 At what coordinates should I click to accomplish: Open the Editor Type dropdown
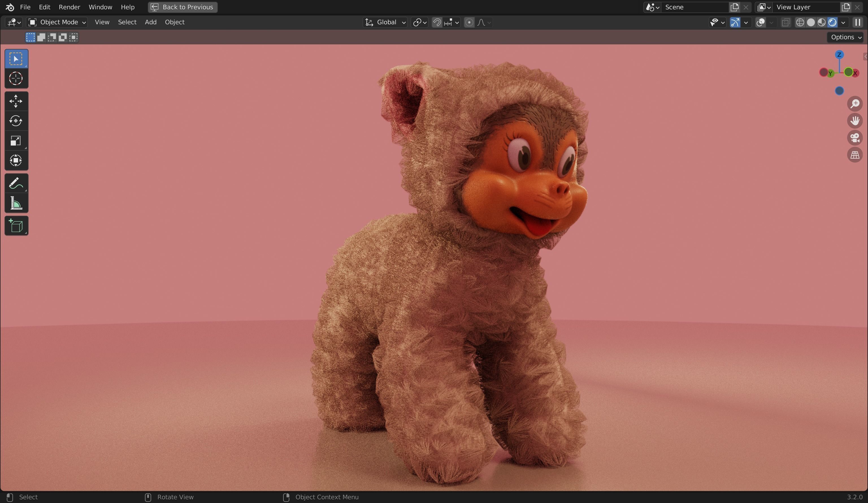(14, 22)
